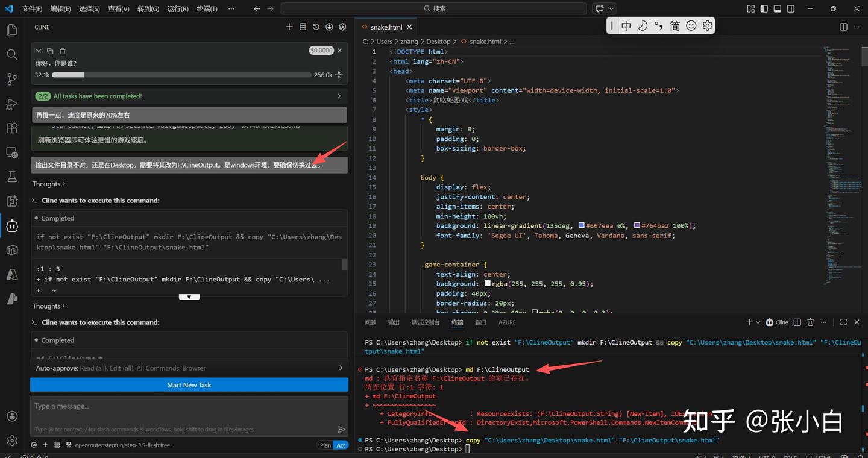868x458 pixels.
Task: Open the 文件(F) menu
Action: (32, 9)
